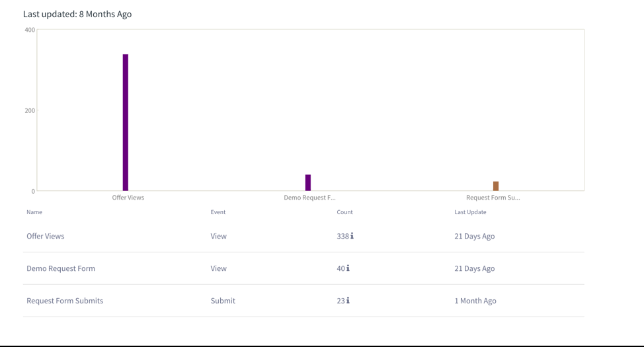Select the purple Demo Request Form bar
The width and height of the screenshot is (644, 347).
308,182
